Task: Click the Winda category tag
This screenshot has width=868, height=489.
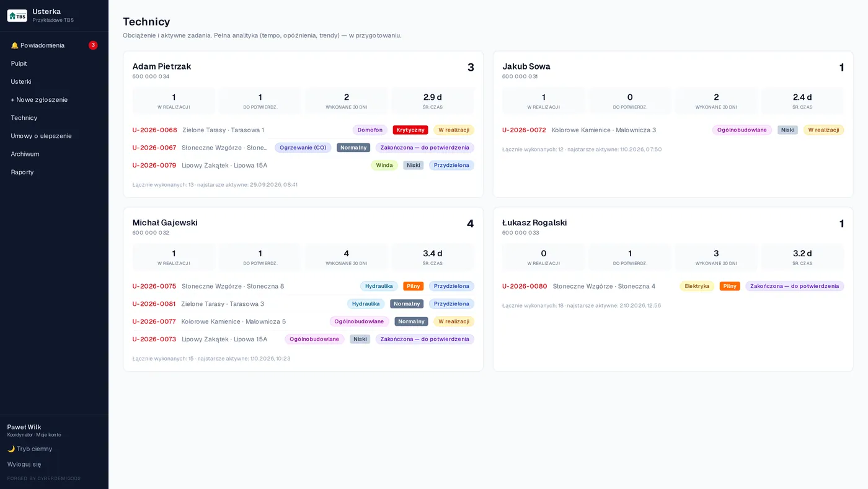Action: pyautogui.click(x=384, y=166)
